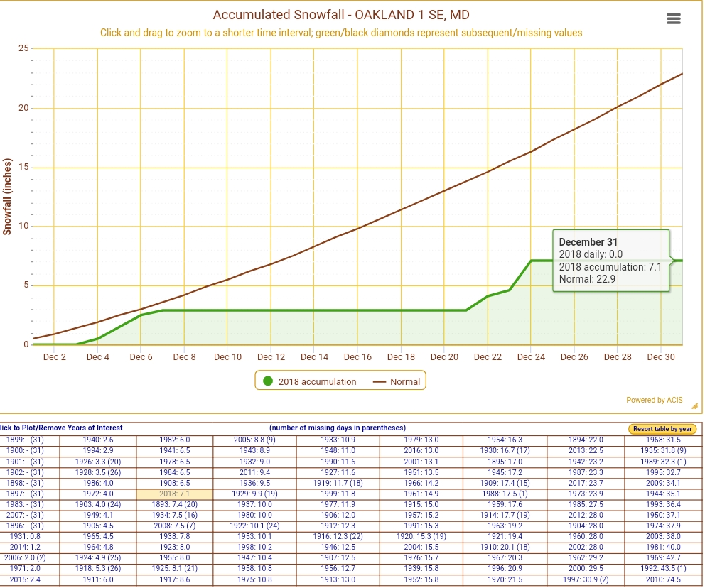Pick the 1954: 16.3 year cell
This screenshot has height=588, width=705.
coord(505,440)
